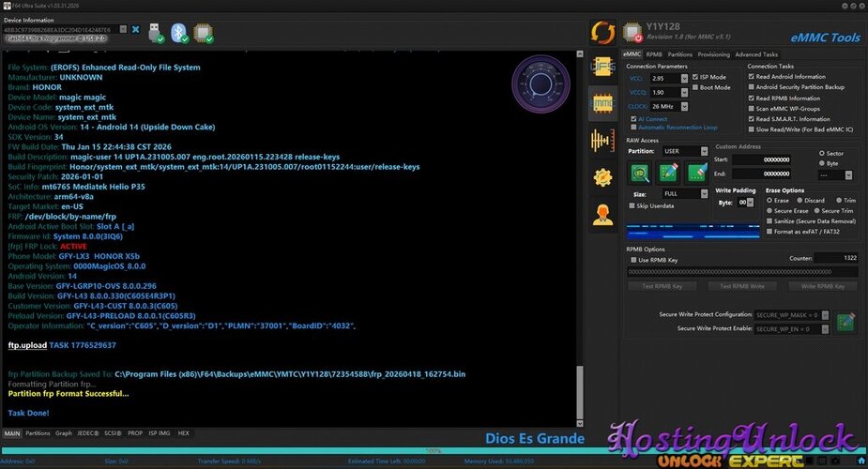
Task: Open the Write Padding Byte dropdown
Action: pyautogui.click(x=750, y=203)
